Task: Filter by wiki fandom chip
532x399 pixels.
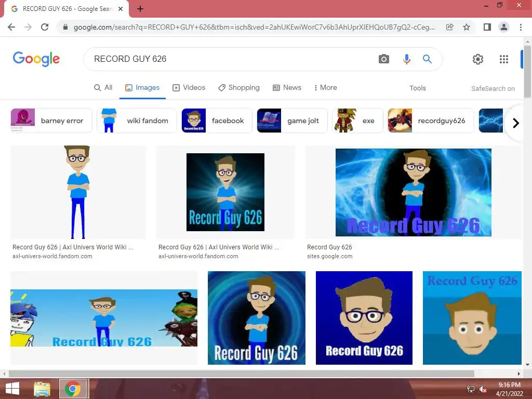Action: [x=137, y=121]
